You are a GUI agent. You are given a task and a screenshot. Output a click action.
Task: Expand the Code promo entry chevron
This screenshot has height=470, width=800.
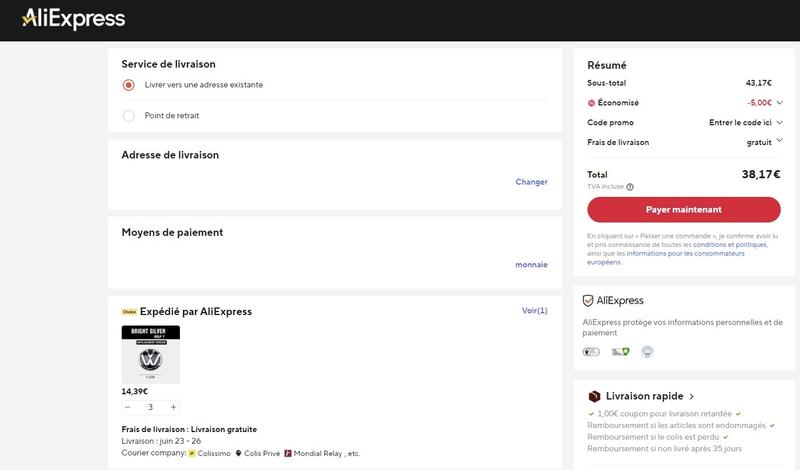click(779, 122)
